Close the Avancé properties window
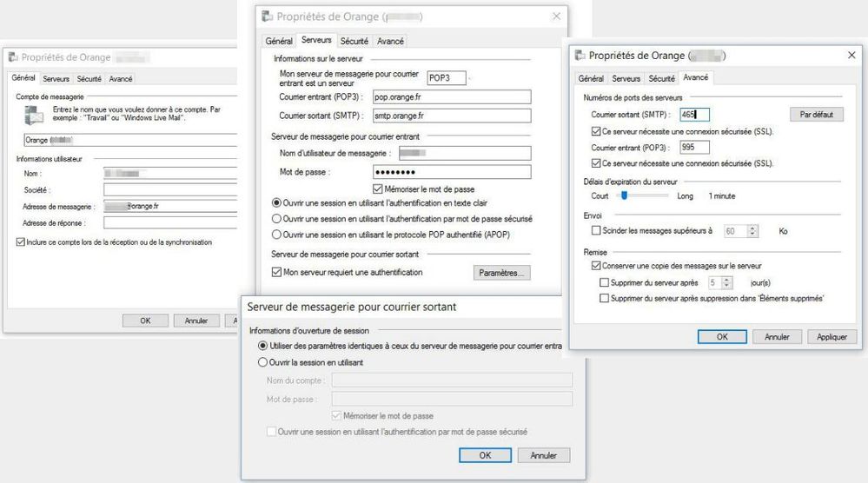 click(x=850, y=55)
